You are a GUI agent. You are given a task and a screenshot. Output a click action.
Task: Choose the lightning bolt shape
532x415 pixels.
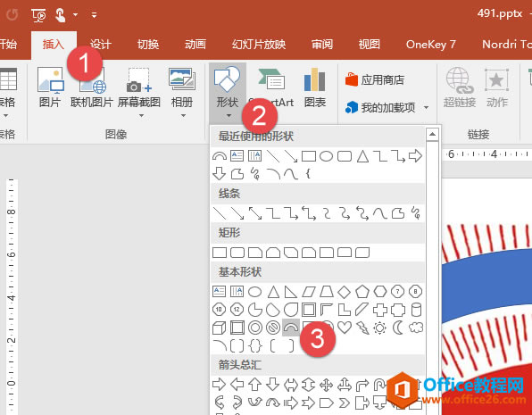coord(362,328)
